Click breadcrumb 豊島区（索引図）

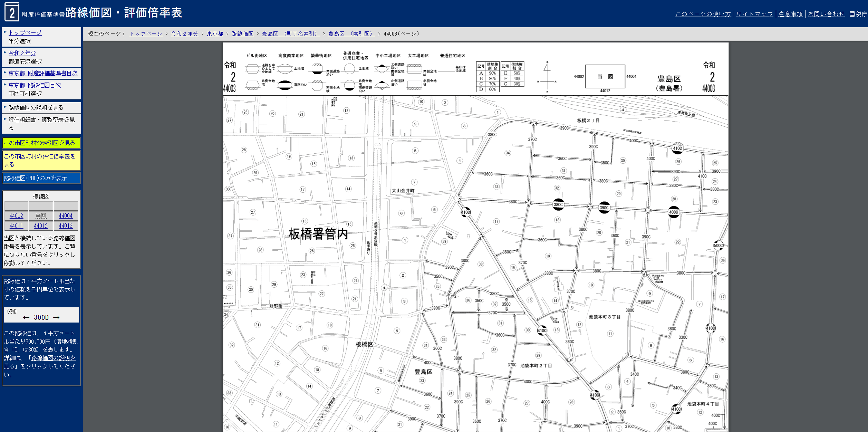click(x=351, y=34)
